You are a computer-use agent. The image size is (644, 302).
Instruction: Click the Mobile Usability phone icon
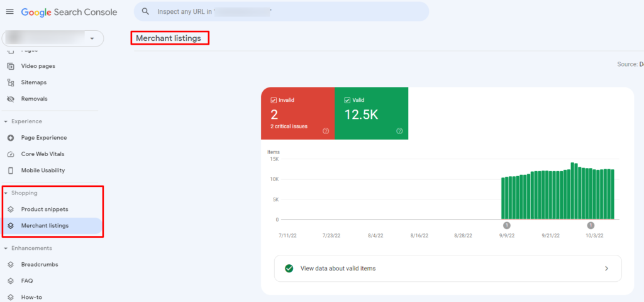coord(11,171)
